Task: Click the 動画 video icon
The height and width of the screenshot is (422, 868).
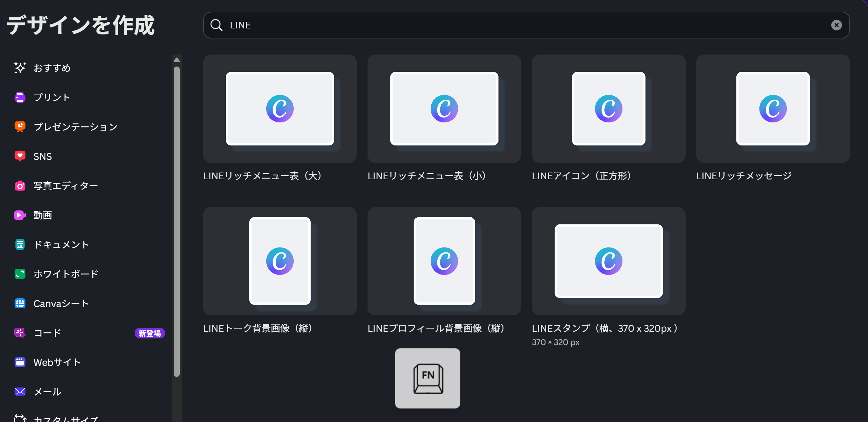Action: pos(20,215)
